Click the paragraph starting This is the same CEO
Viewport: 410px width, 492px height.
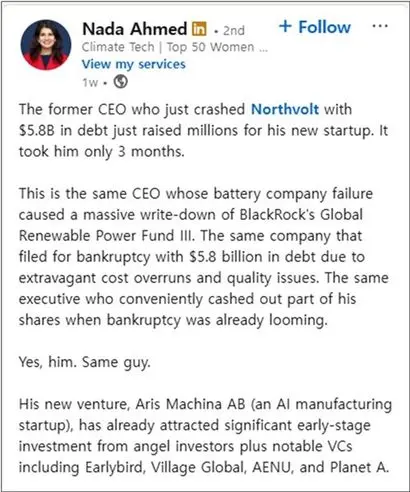204,257
